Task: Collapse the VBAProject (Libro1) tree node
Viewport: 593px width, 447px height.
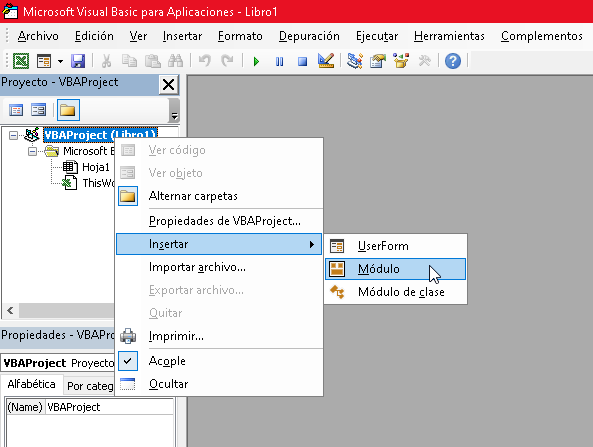Action: (13, 135)
